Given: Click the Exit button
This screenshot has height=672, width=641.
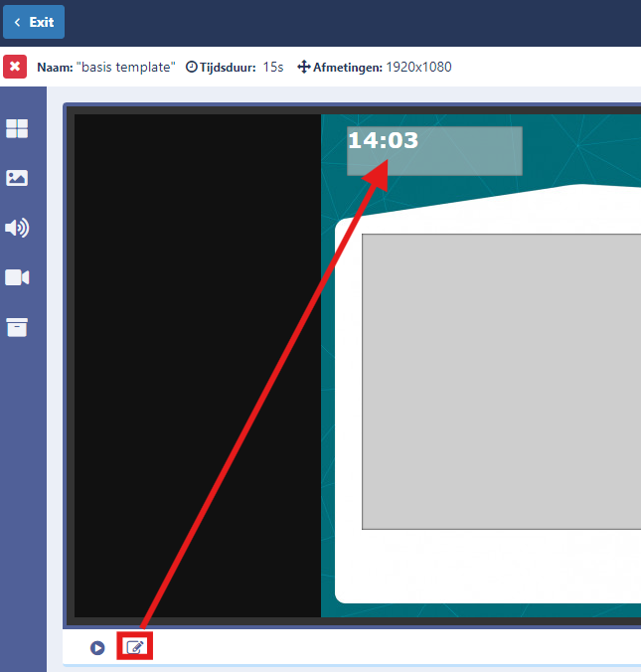Looking at the screenshot, I should (x=34, y=22).
